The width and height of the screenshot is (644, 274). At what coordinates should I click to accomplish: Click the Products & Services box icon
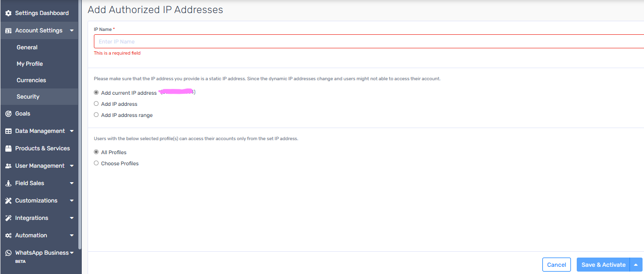(8, 148)
